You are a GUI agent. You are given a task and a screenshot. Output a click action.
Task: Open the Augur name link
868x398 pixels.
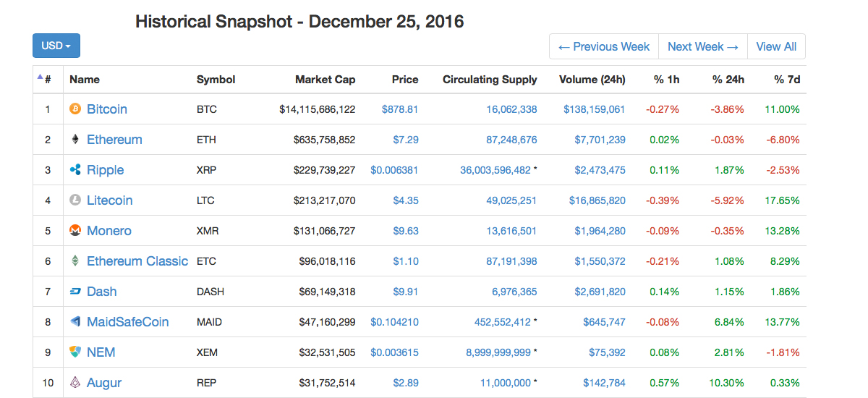(x=104, y=383)
